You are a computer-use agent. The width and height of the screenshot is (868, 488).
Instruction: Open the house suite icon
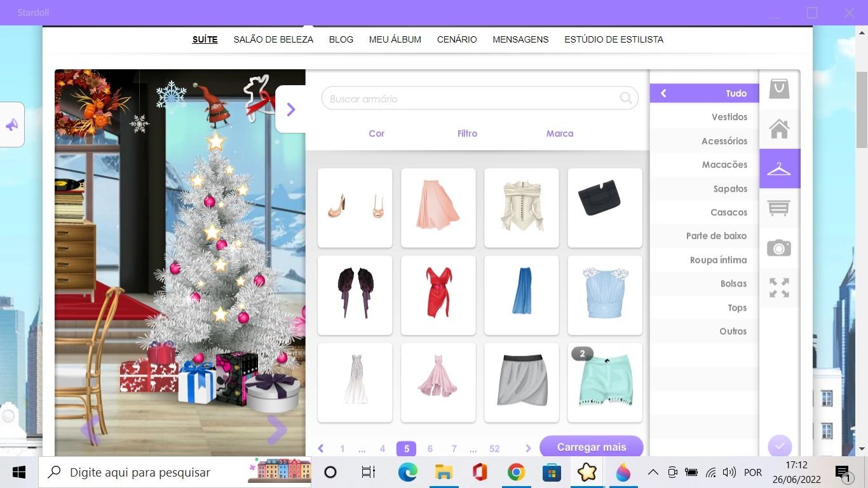(779, 128)
